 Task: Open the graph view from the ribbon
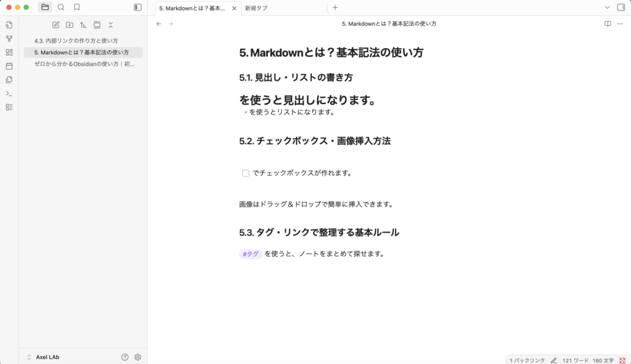(9, 39)
